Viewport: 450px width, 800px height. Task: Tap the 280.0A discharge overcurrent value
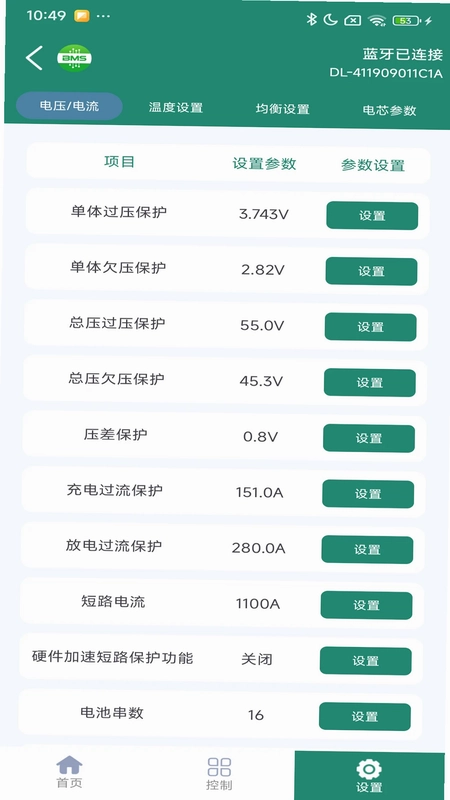click(258, 548)
